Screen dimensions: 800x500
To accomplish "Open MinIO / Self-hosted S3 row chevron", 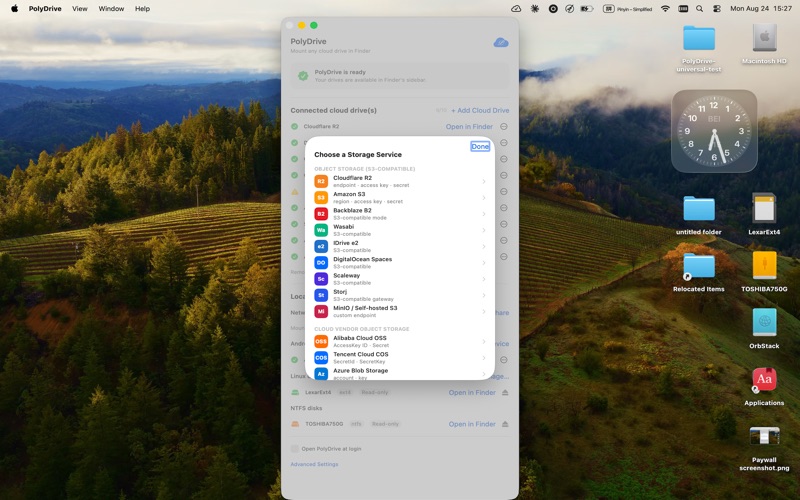I will (484, 312).
